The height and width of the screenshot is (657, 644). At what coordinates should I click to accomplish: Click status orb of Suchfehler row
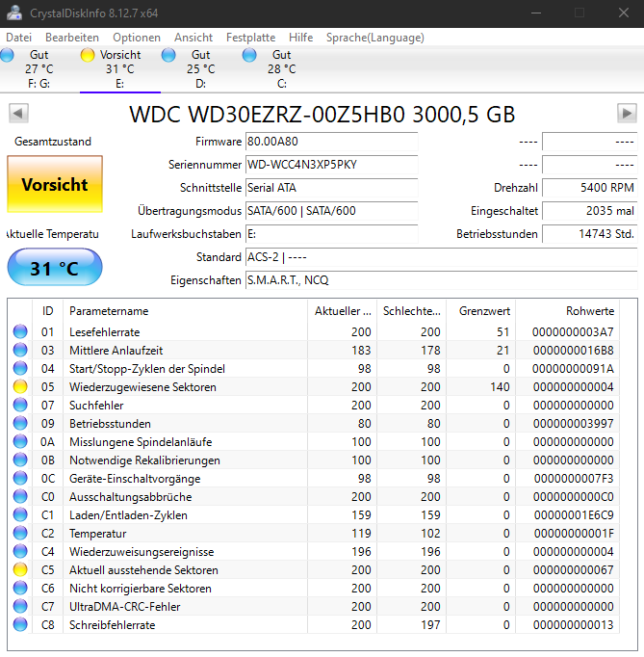[20, 405]
